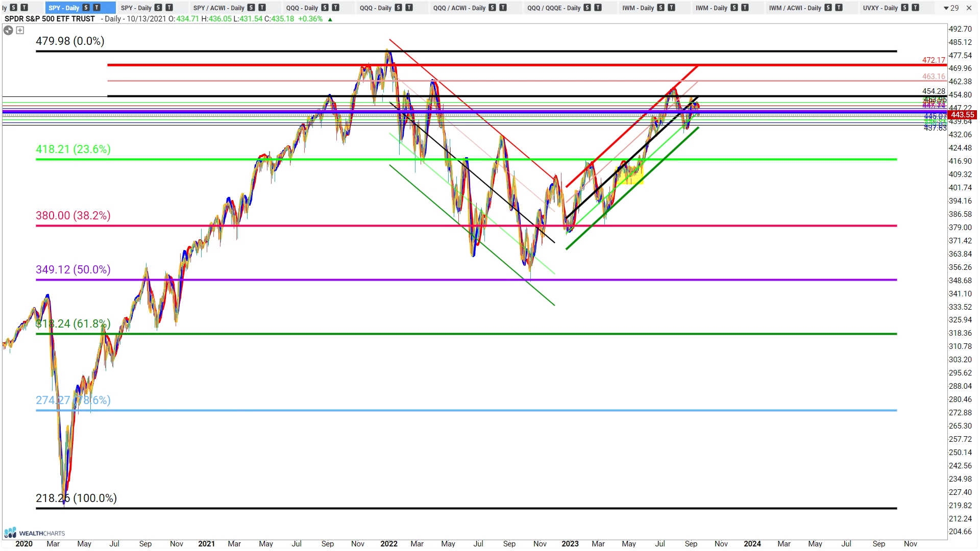The image size is (980, 551).
Task: Click the round compass icon below the chart title
Action: tap(8, 30)
